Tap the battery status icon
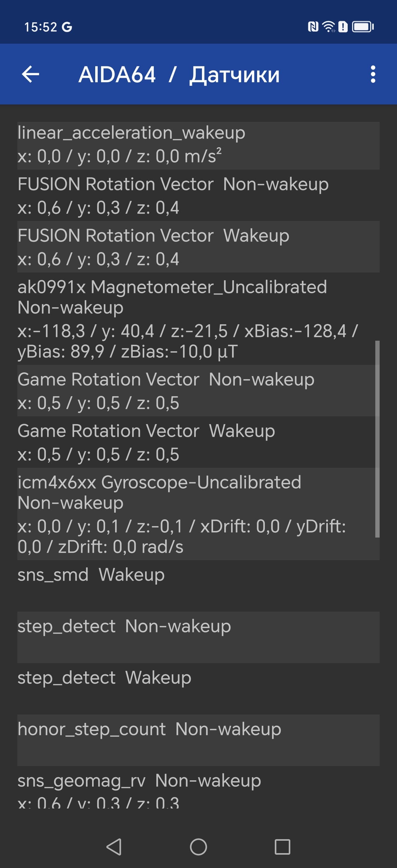The width and height of the screenshot is (397, 868). click(x=363, y=27)
